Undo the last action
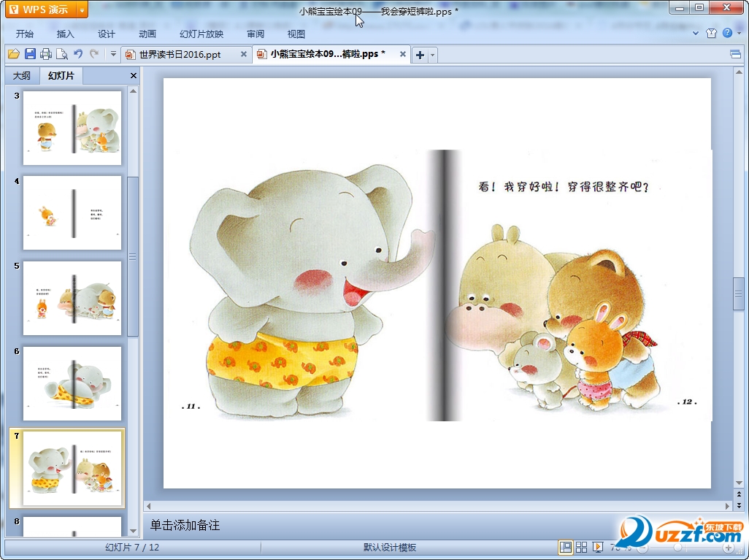Viewport: 749px width, 560px height. point(78,54)
